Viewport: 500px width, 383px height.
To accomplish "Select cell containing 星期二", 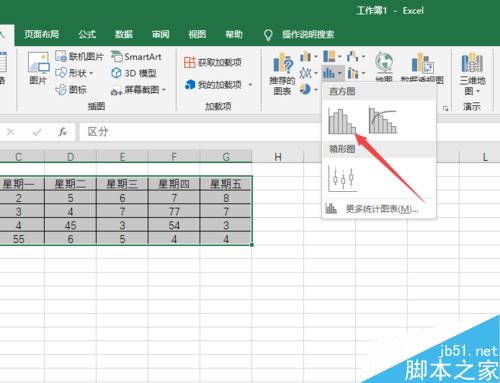I will pyautogui.click(x=70, y=184).
